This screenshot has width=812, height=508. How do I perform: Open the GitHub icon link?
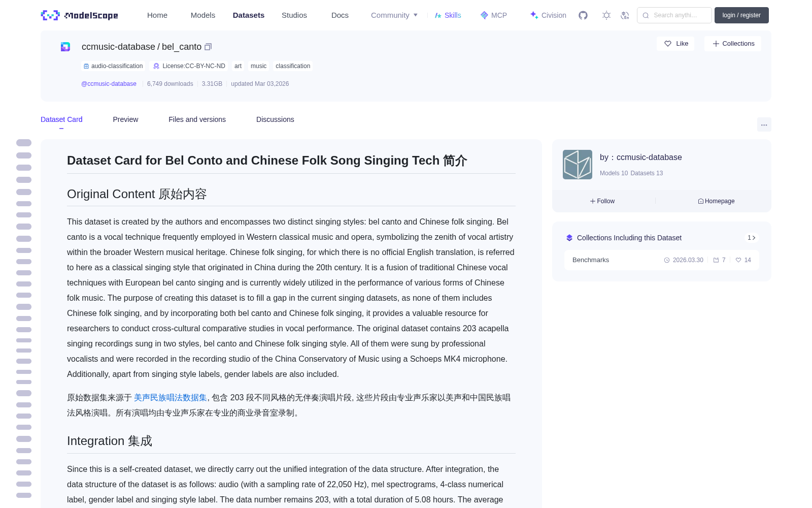pyautogui.click(x=583, y=15)
